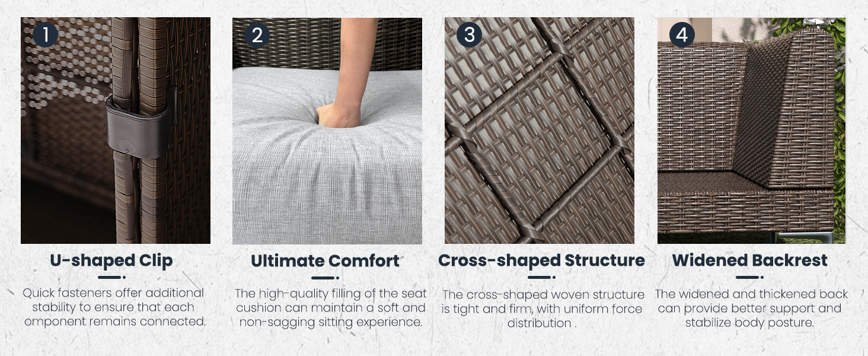Click the number 4 circle badge
Viewport: 868px width, 356px height.
click(x=682, y=34)
